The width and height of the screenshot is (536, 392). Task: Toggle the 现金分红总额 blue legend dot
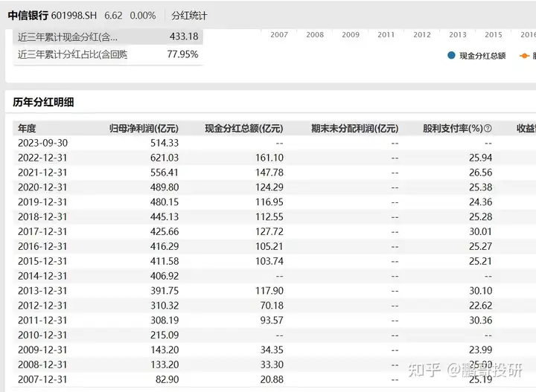(451, 55)
